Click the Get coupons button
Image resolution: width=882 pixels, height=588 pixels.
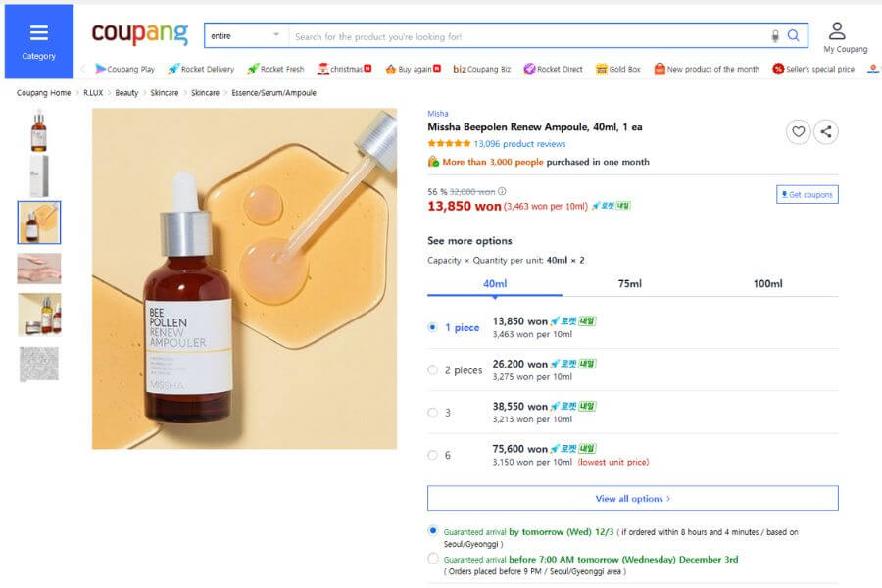click(x=807, y=195)
